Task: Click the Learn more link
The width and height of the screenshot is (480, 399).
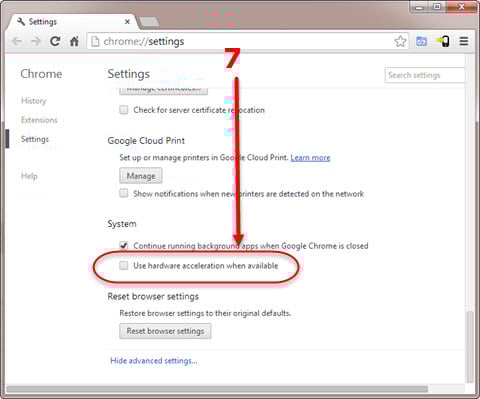Action: point(310,157)
